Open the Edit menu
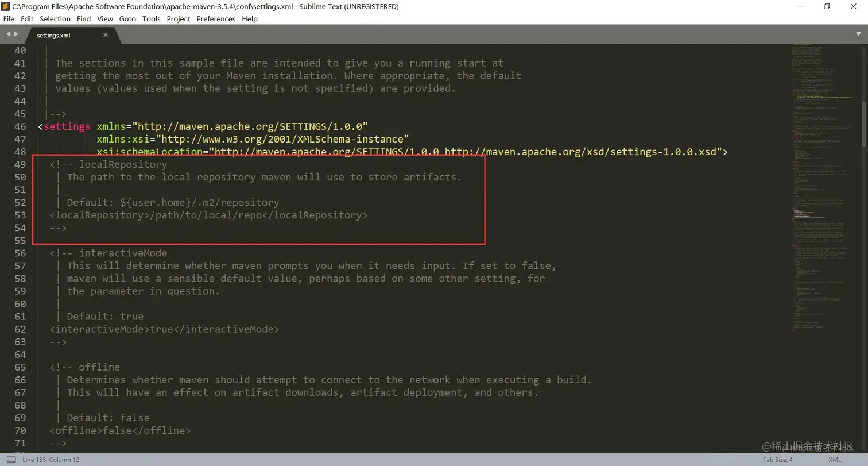Image resolution: width=868 pixels, height=466 pixels. (x=27, y=18)
